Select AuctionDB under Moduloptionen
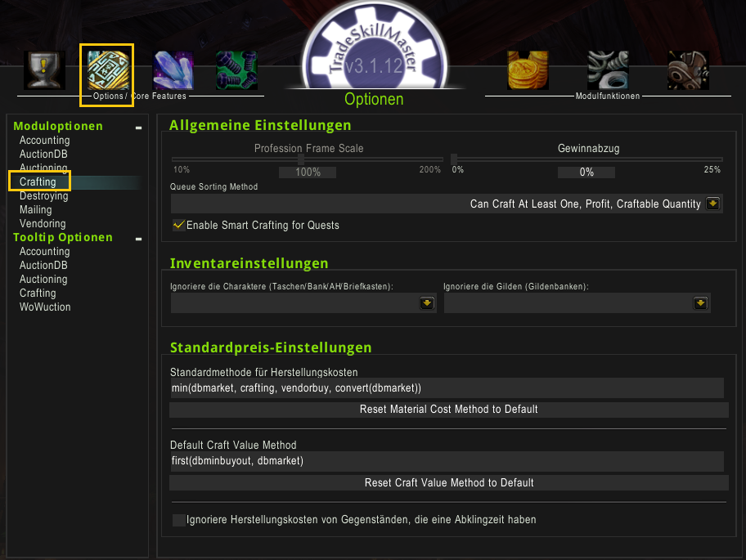The width and height of the screenshot is (746, 560). (x=43, y=154)
